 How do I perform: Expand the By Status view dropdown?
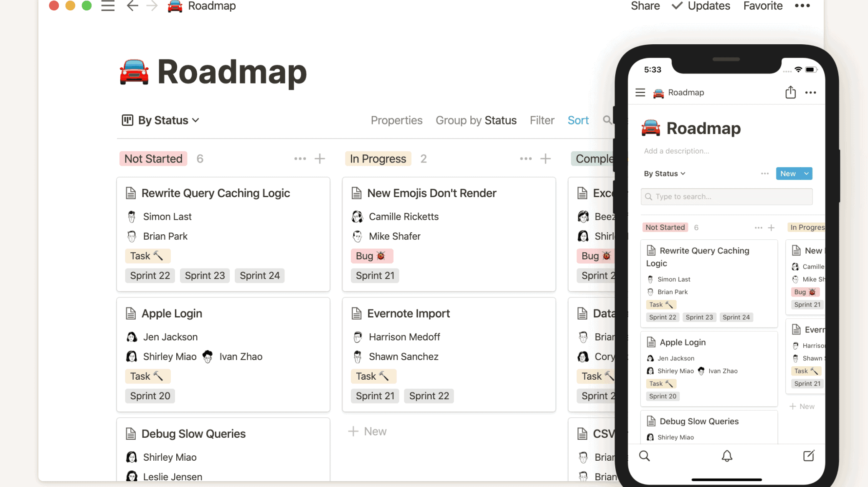point(196,120)
